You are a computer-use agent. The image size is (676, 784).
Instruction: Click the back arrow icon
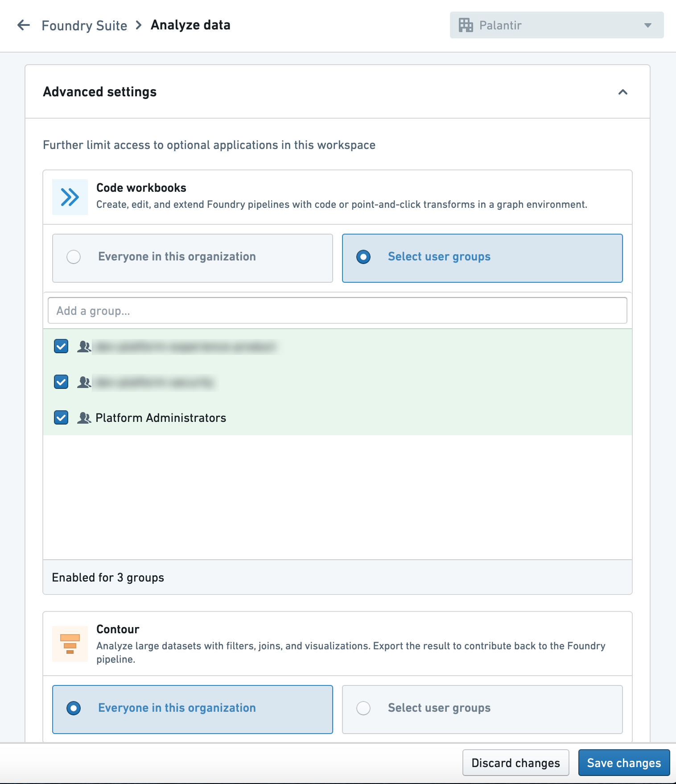pyautogui.click(x=24, y=25)
